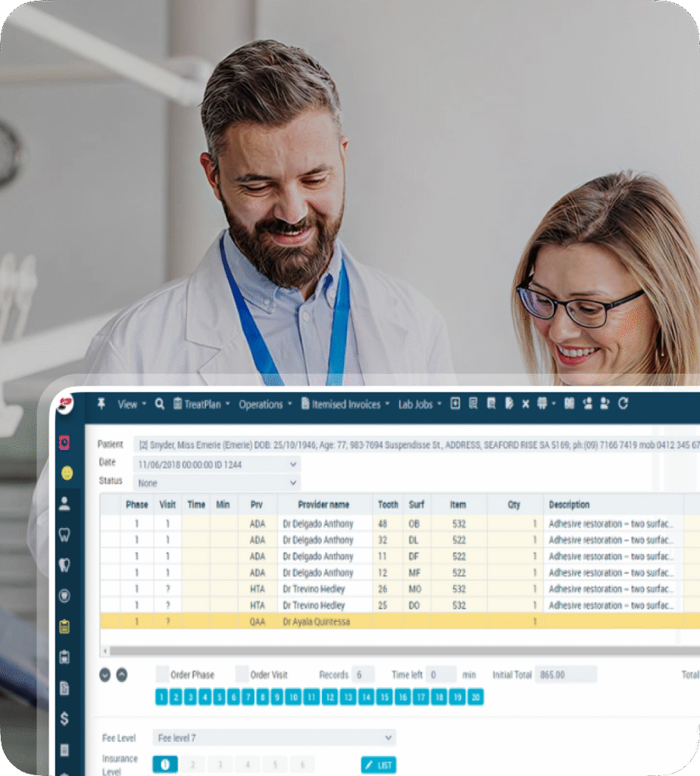This screenshot has width=700, height=776.
Task: Click the search magnifier icon
Action: click(160, 404)
